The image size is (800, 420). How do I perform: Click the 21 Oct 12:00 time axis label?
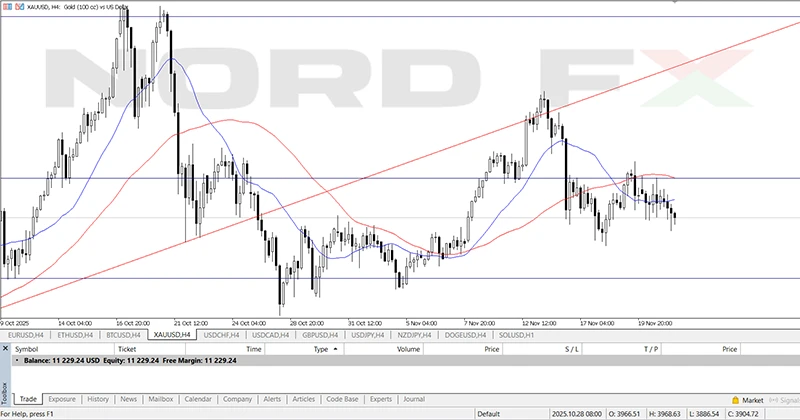(191, 323)
